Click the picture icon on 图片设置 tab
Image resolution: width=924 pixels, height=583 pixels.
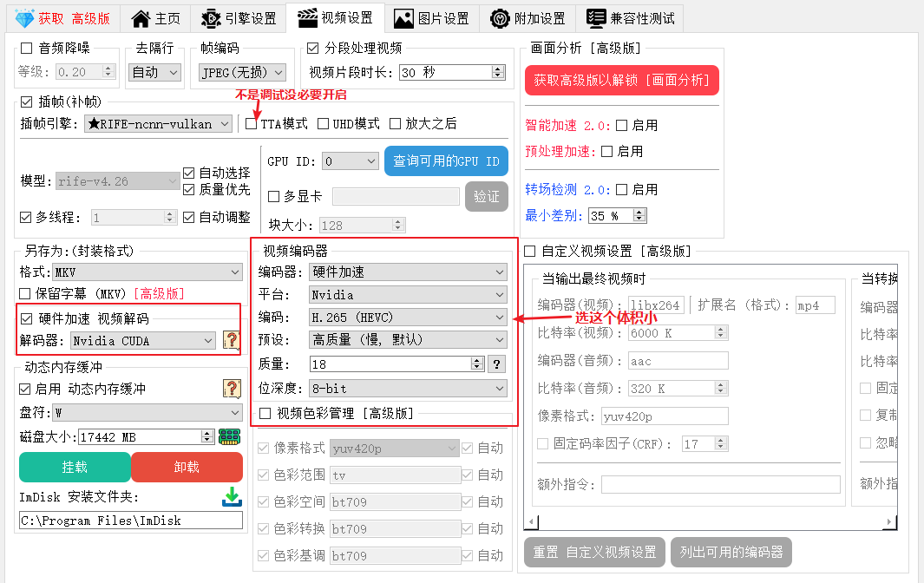(x=403, y=18)
